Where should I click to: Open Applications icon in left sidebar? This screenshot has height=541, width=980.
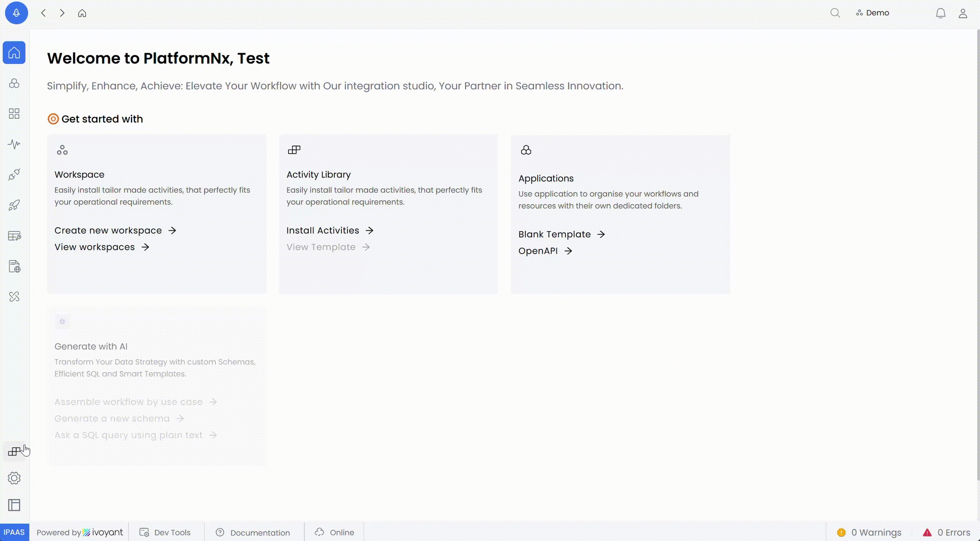click(14, 83)
